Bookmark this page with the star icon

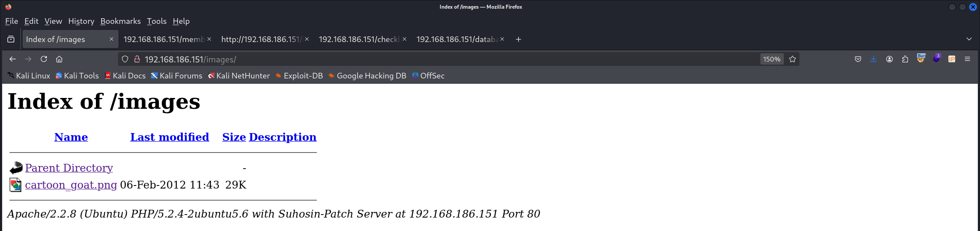[793, 59]
